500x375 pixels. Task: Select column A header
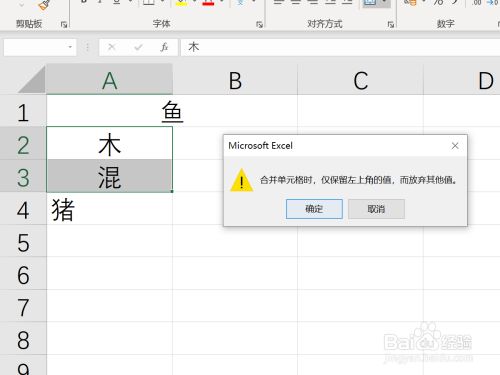pyautogui.click(x=109, y=80)
